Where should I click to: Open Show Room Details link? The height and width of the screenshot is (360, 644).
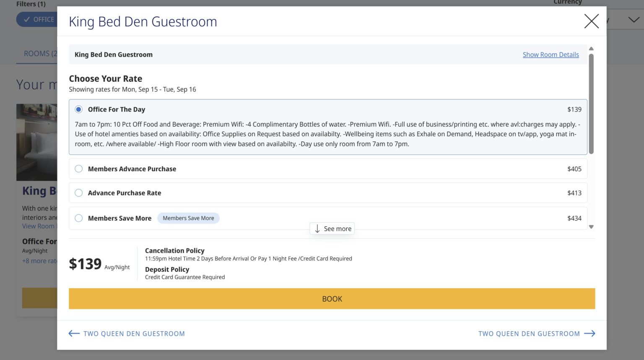[551, 55]
